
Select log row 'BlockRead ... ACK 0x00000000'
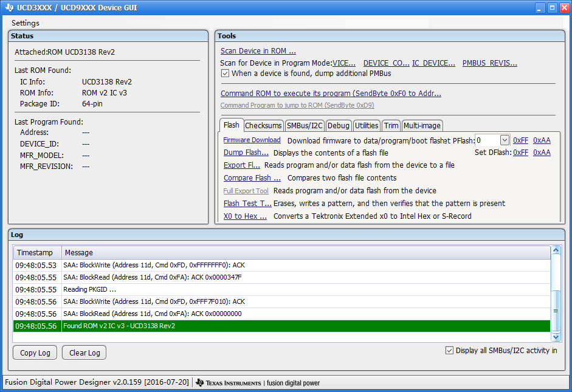tap(281, 314)
